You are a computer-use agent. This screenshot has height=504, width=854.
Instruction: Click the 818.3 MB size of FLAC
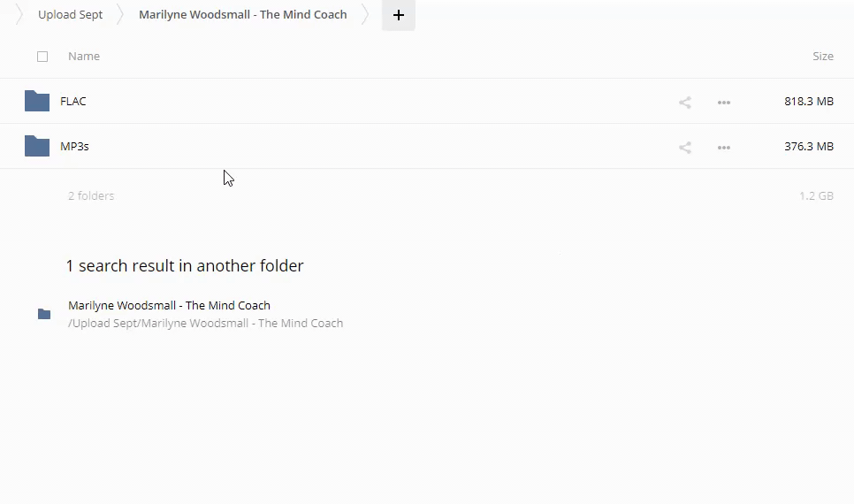808,102
